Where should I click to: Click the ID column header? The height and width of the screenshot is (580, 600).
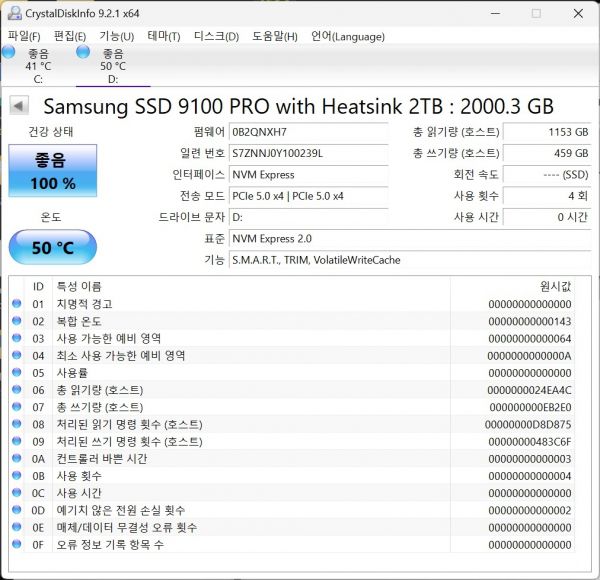38,286
